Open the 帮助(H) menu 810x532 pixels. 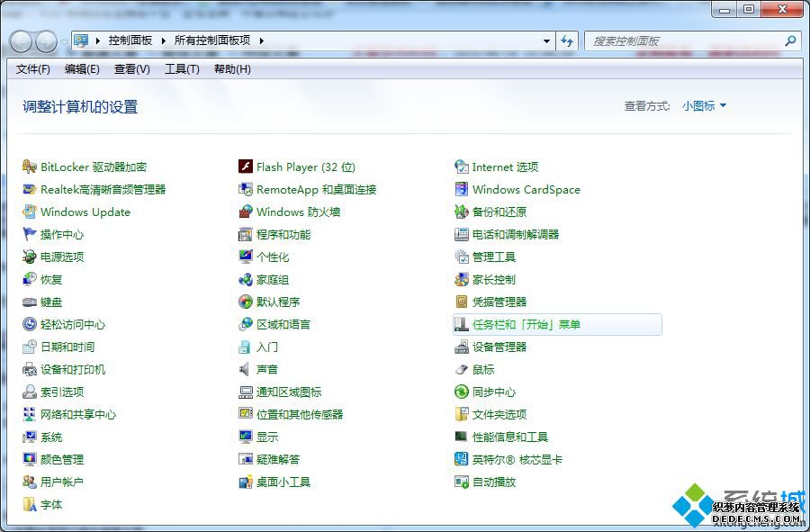click(x=232, y=69)
